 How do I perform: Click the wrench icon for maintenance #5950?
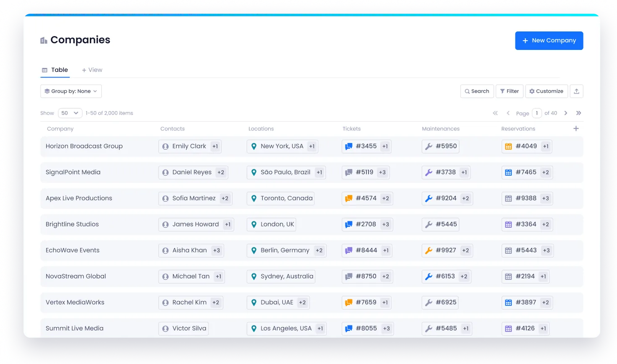(x=429, y=146)
